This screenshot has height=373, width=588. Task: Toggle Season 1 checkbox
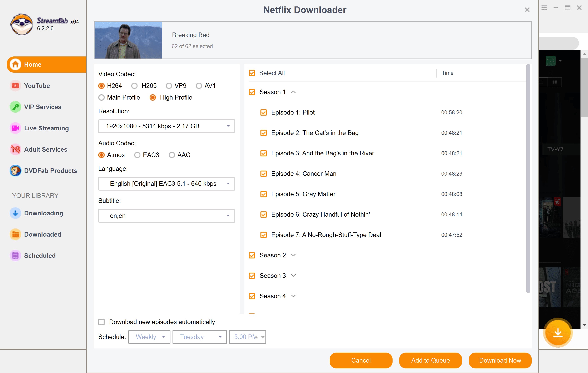(252, 92)
